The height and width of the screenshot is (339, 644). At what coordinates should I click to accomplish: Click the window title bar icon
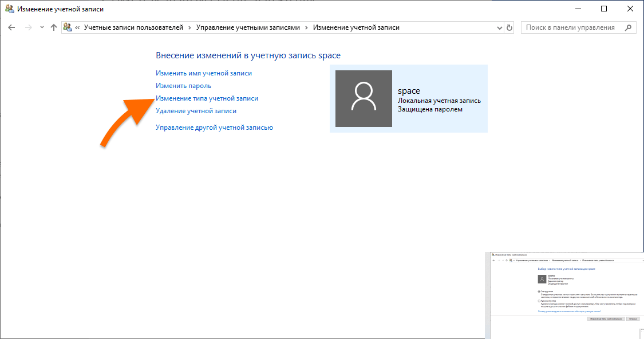(9, 9)
